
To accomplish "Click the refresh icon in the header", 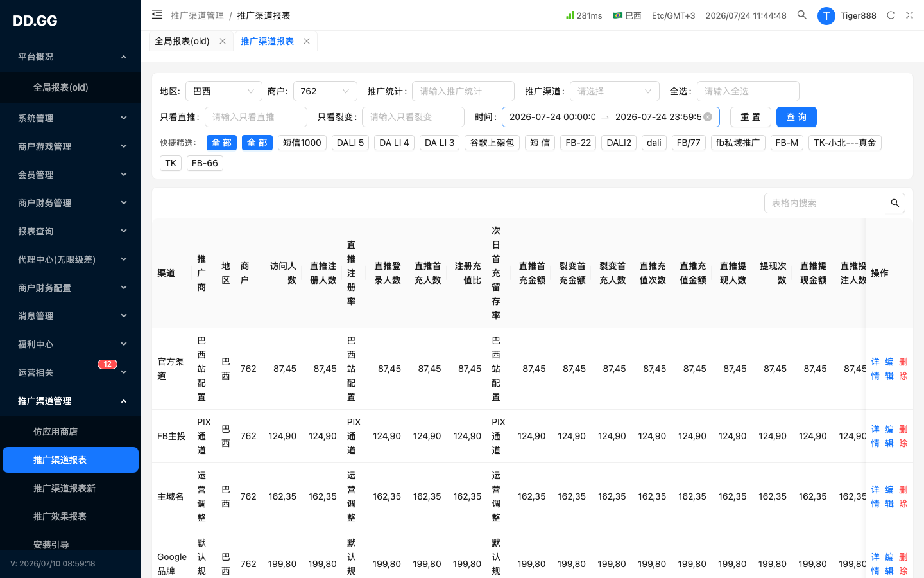I will click(x=891, y=15).
